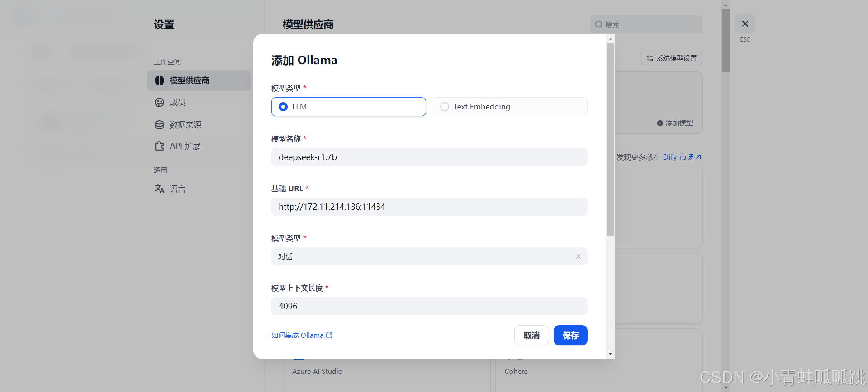
Task: Clear the 对话 selection with its x icon
Action: tap(578, 256)
